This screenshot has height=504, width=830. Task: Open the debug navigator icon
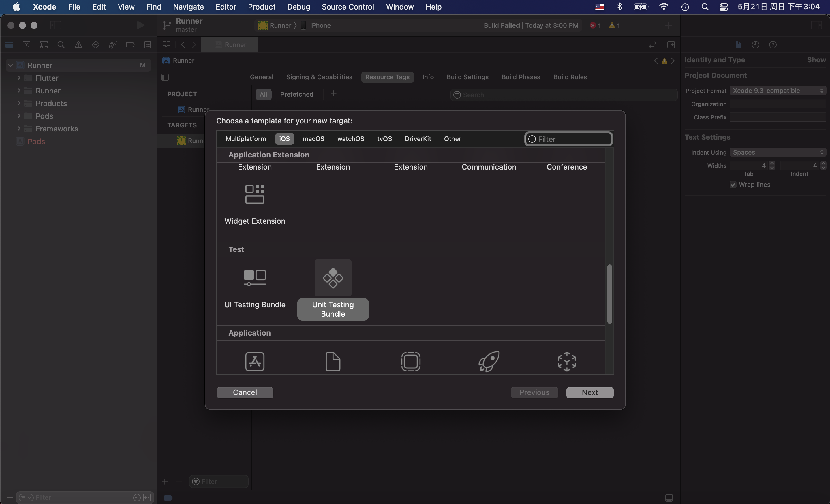[113, 44]
